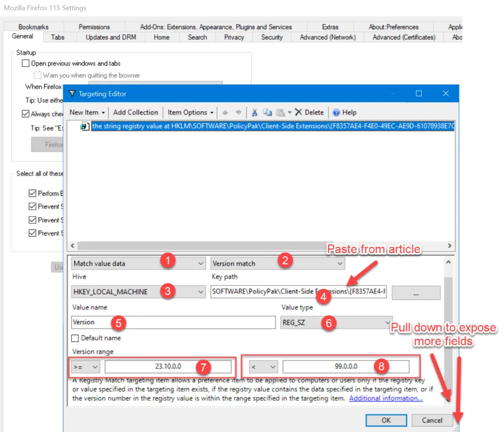The width and height of the screenshot is (504, 432).
Task: Click the horizontal scrollbar right arrow
Action: pos(449,246)
